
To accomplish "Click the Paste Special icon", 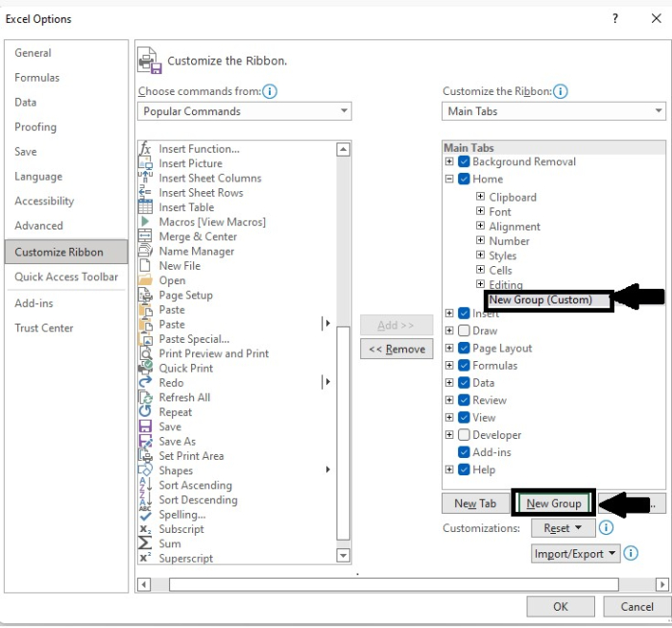I will pyautogui.click(x=145, y=339).
